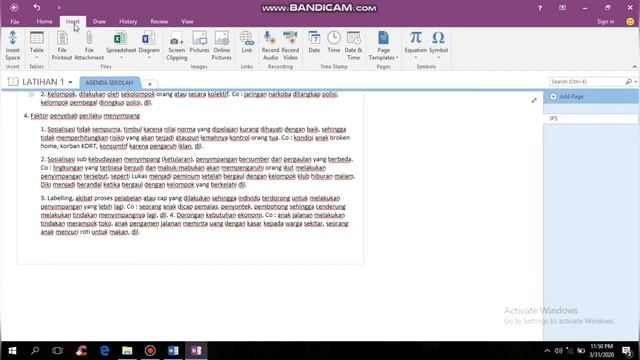Send feedback with the smiley face
Screen dimensions: 640x360
click(x=630, y=22)
